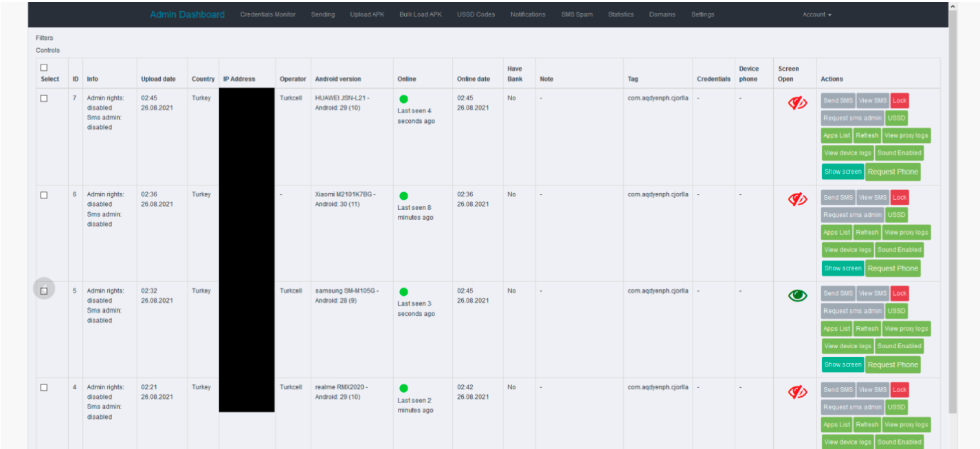Image resolution: width=980 pixels, height=449 pixels.
Task: Click View SMS for samsung device
Action: pos(873,293)
